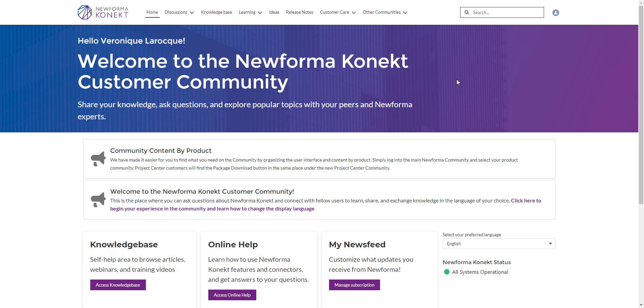Open the Knowledge base menu item
644x308 pixels.
[216, 12]
